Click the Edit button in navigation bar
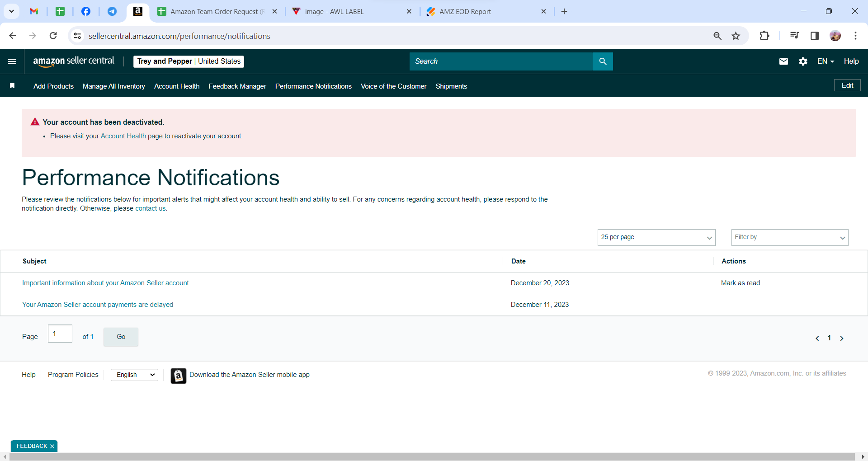 (x=847, y=85)
